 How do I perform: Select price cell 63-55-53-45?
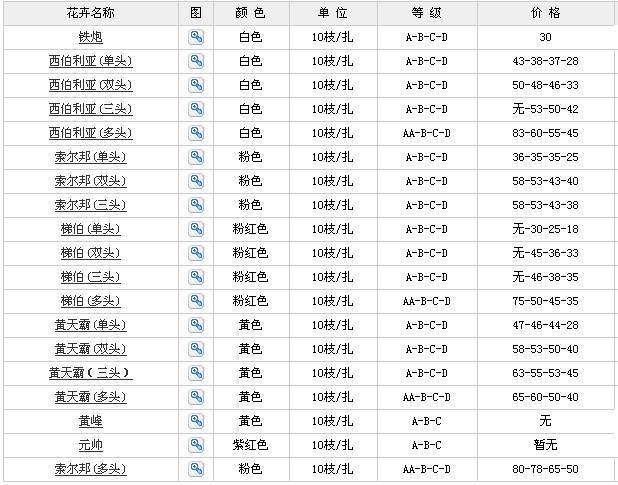[545, 373]
